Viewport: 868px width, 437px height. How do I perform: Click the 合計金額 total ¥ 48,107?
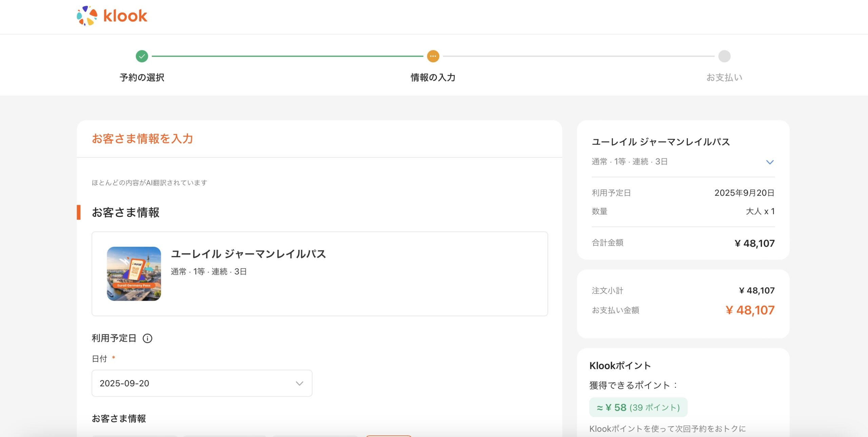coord(755,243)
